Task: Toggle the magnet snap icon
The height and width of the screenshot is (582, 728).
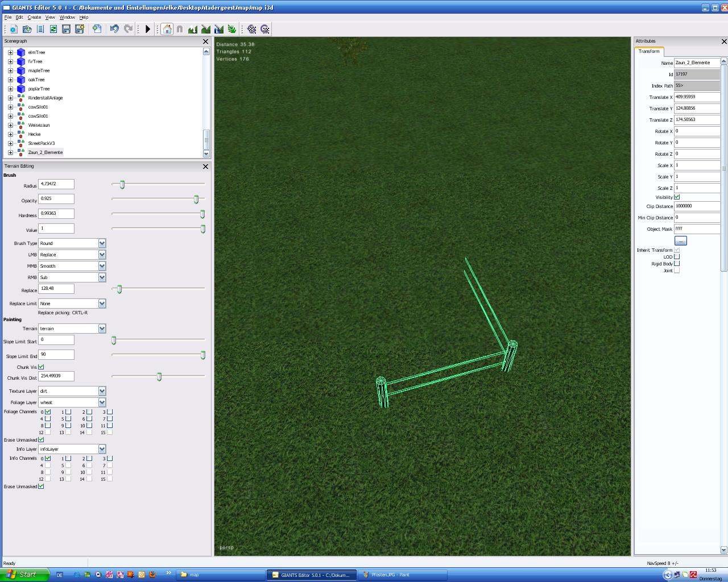Action: tap(180, 29)
